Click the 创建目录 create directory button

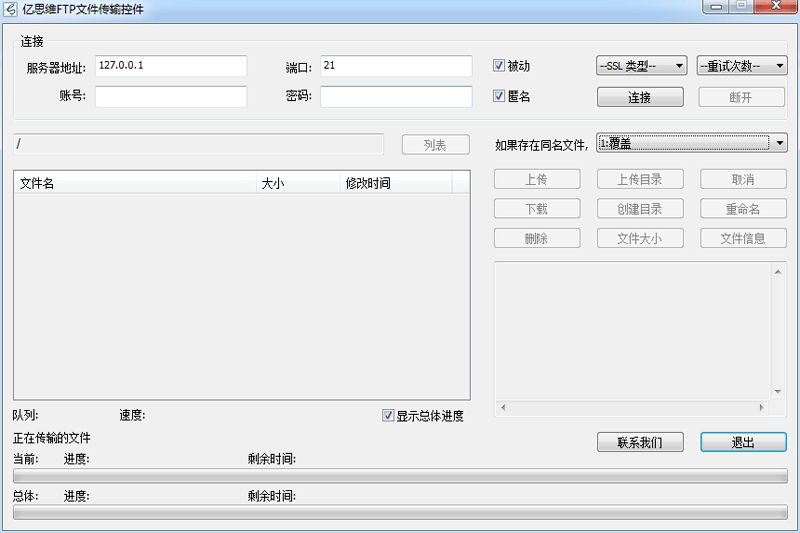click(x=640, y=209)
